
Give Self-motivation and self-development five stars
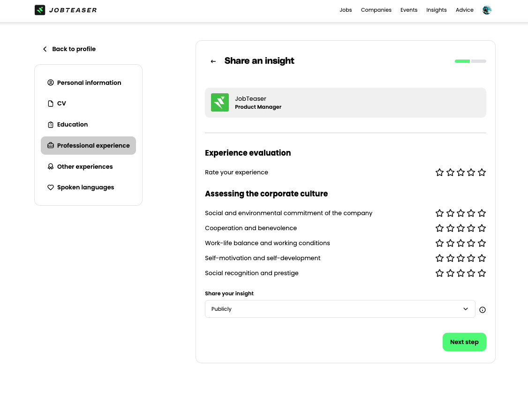482,258
